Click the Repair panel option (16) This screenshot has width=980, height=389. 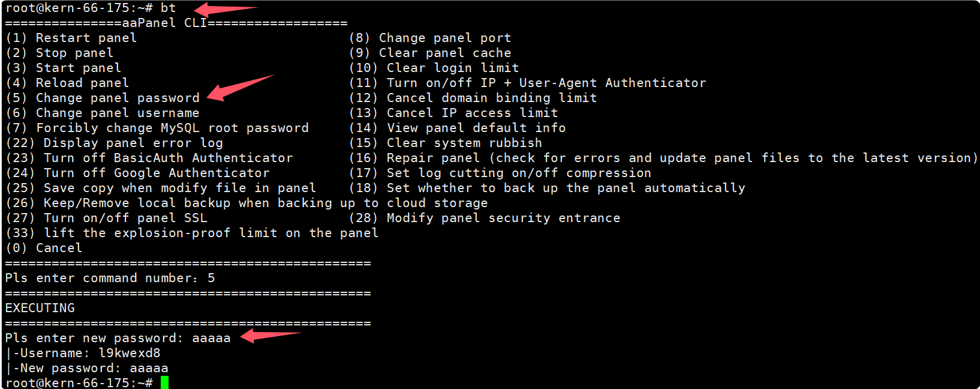pos(663,158)
